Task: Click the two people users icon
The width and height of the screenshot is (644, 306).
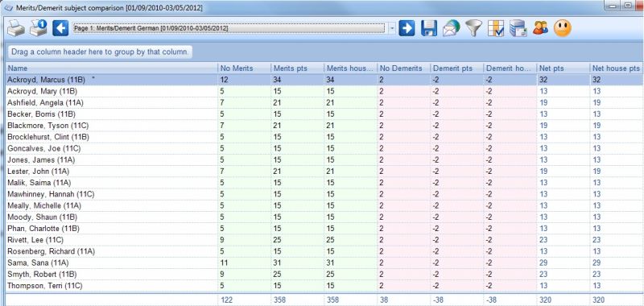Action: pos(540,28)
